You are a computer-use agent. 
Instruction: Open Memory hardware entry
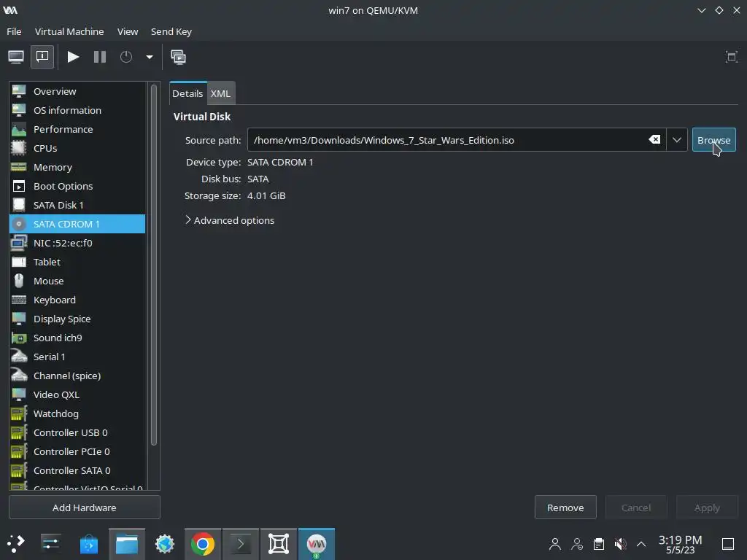pyautogui.click(x=77, y=167)
